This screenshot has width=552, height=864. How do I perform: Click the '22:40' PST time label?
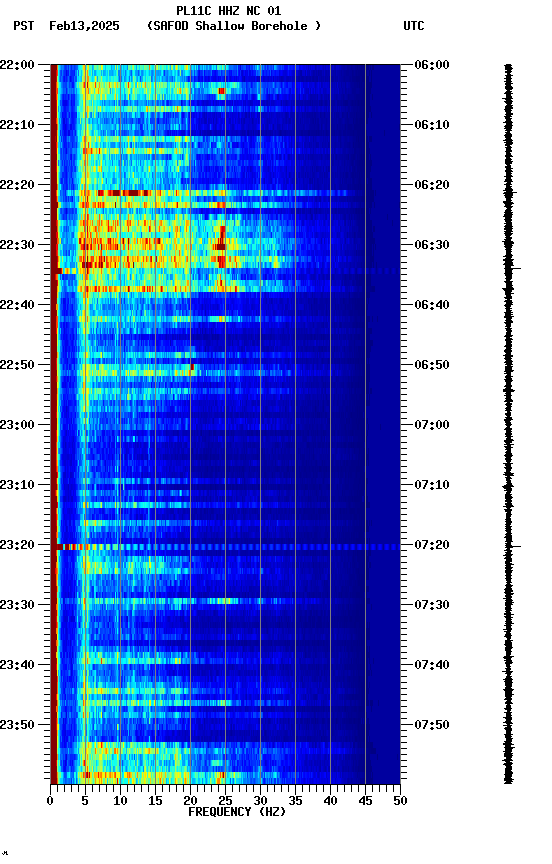tap(17, 305)
